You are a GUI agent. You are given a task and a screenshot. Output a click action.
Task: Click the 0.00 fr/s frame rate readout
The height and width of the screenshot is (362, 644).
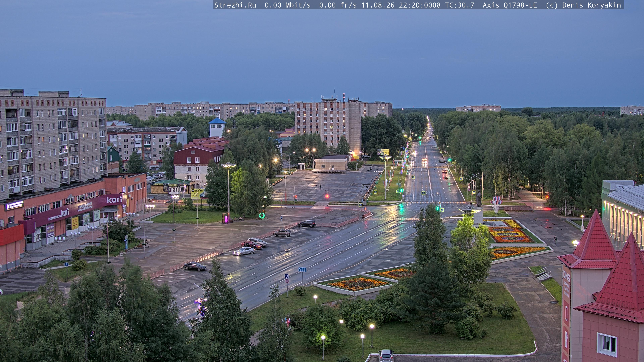click(338, 5)
